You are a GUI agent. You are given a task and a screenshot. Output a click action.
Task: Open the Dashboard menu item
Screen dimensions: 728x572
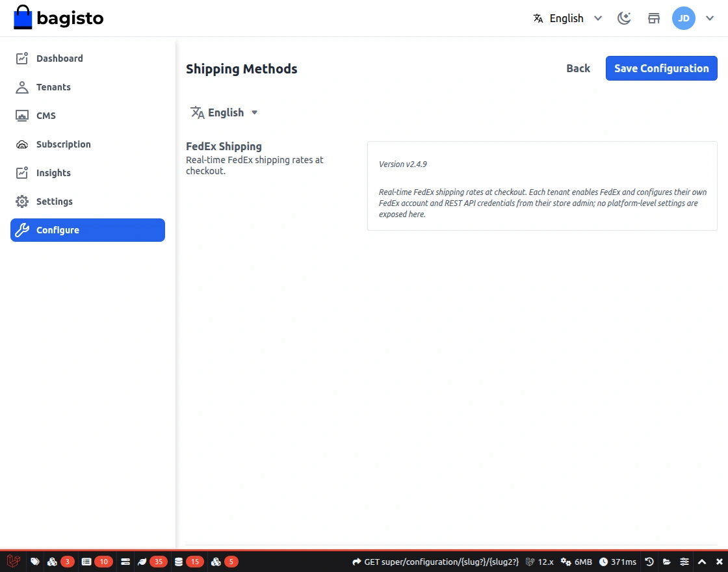(88, 58)
